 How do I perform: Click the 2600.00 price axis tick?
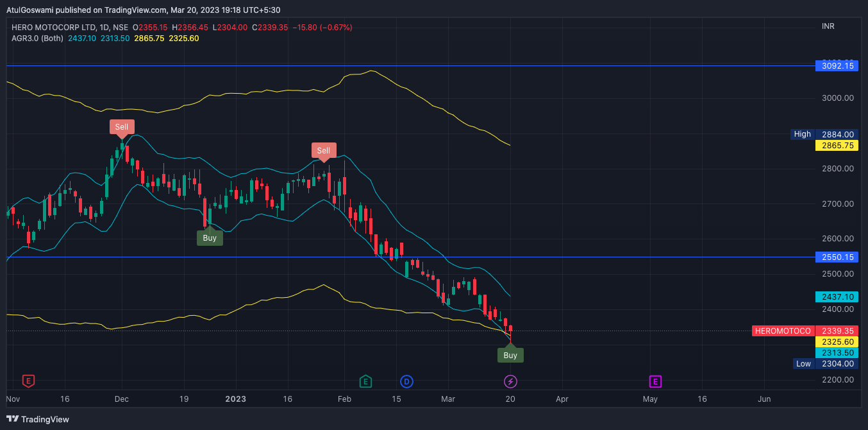point(837,239)
